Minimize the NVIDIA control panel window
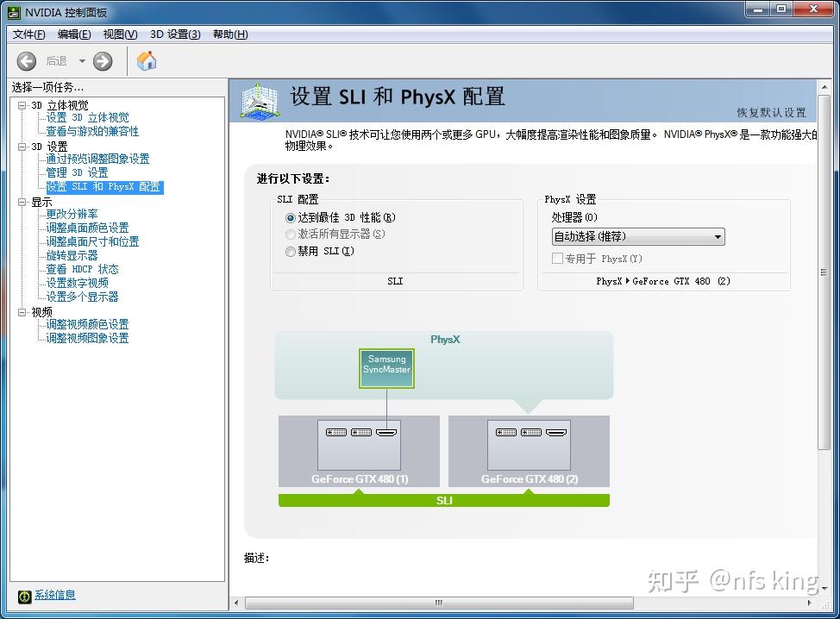Viewport: 840px width, 619px height. pyautogui.click(x=759, y=9)
